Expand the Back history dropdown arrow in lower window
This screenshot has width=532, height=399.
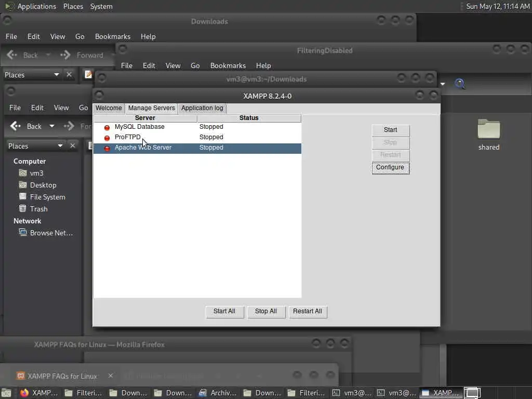(x=52, y=126)
